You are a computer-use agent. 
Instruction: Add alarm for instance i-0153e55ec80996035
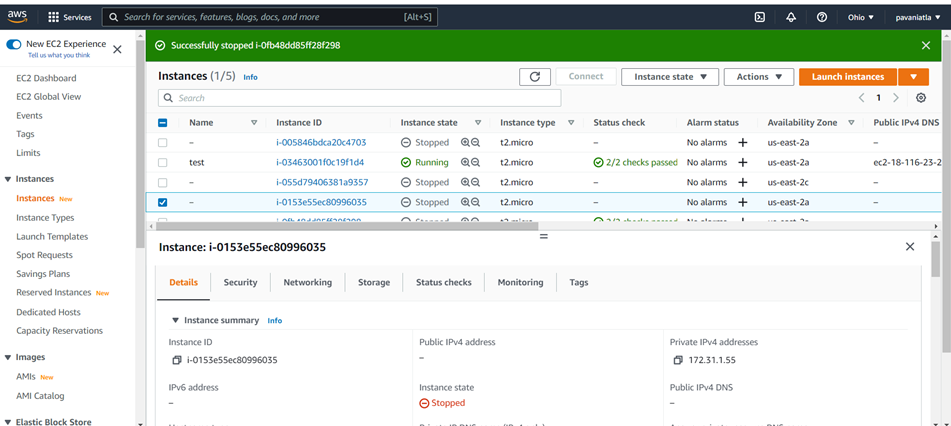coord(742,202)
